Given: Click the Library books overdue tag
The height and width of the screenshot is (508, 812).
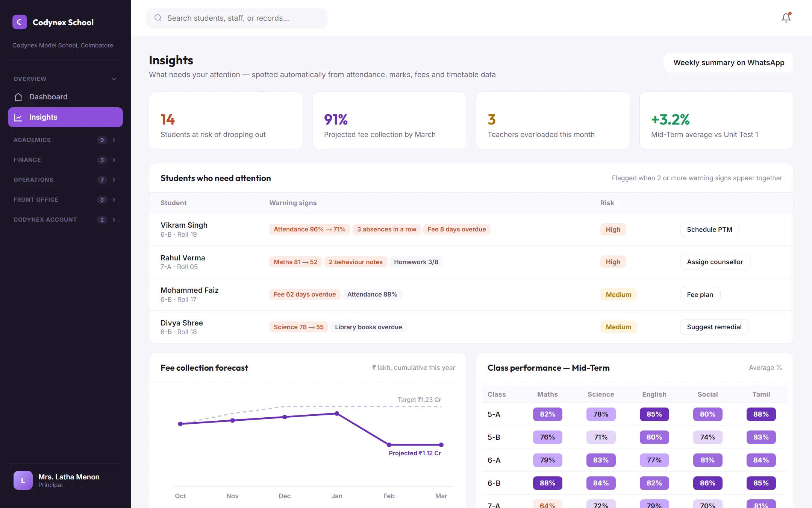Looking at the screenshot, I should point(368,327).
